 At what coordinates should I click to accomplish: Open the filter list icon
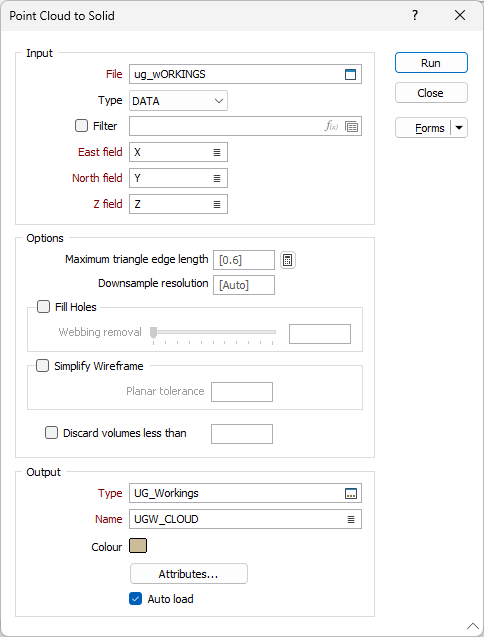click(352, 126)
